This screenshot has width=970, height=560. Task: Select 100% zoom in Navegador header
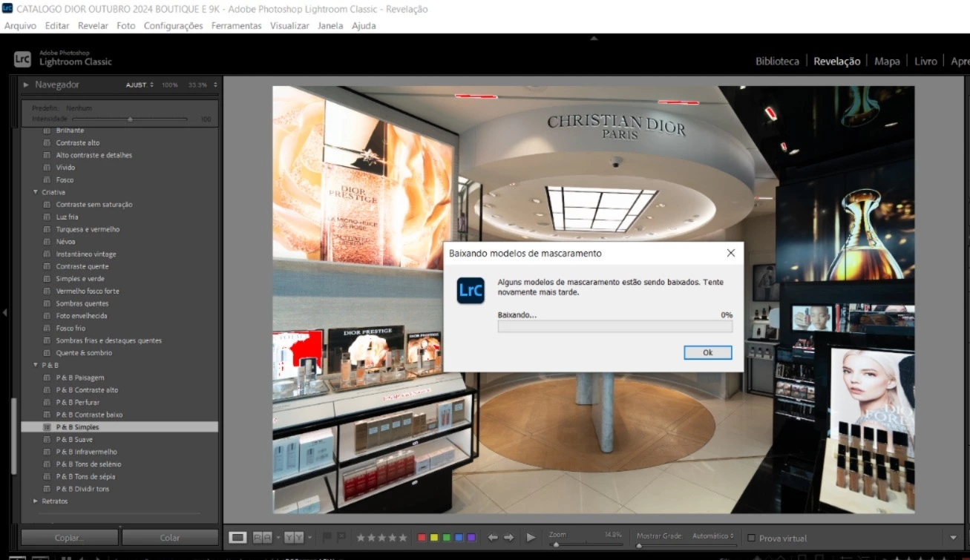[170, 85]
